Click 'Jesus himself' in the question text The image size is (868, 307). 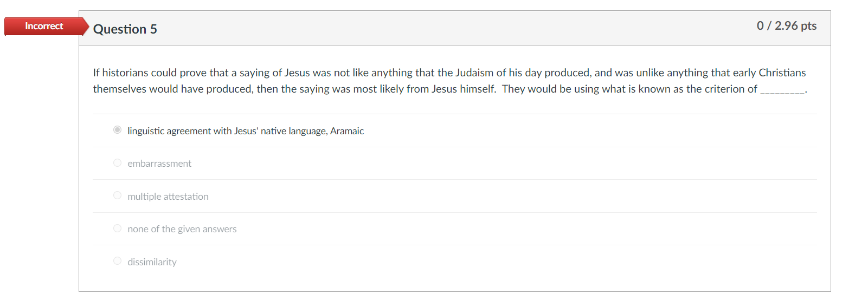coord(463,89)
